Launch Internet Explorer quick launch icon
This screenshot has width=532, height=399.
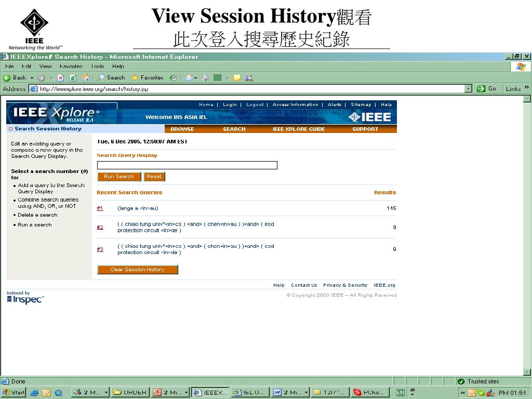(x=34, y=393)
